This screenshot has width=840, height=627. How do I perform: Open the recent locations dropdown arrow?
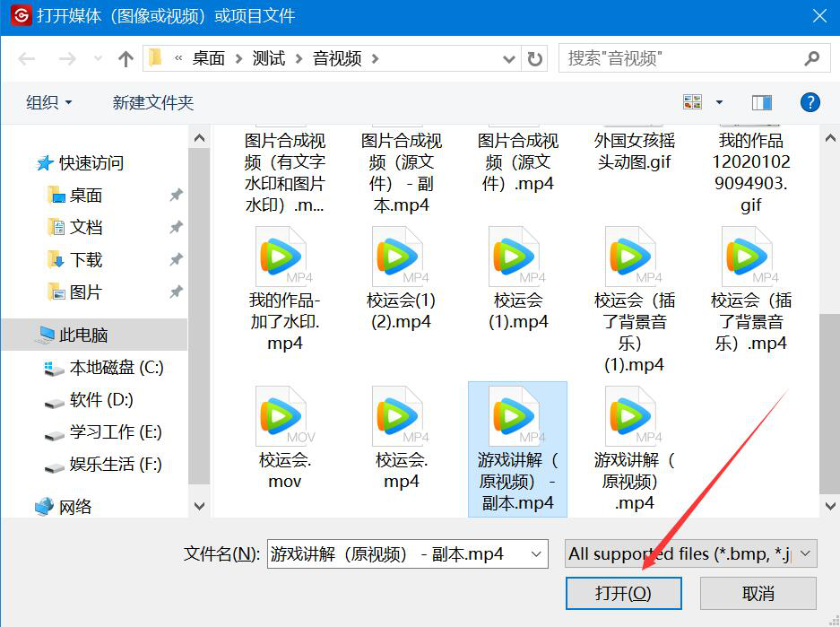(x=98, y=58)
